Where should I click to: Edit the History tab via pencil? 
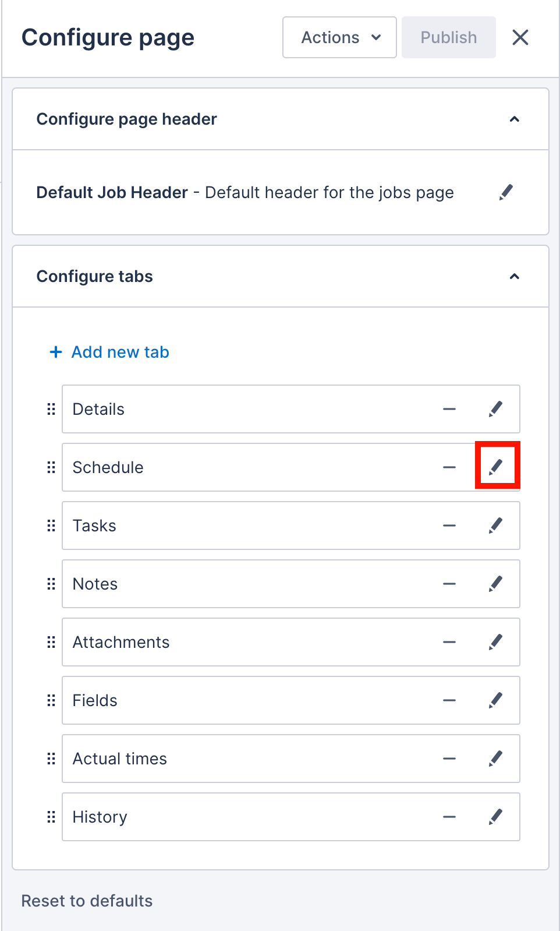[x=495, y=817]
